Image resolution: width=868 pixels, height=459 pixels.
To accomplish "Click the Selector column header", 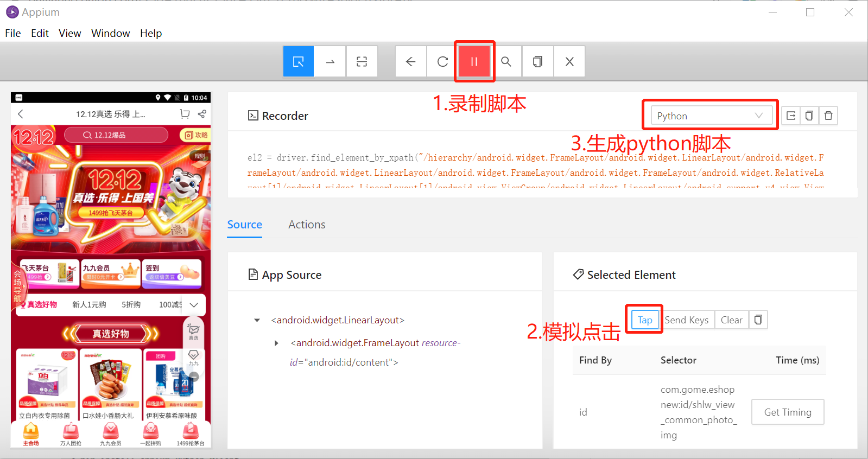I will (x=679, y=360).
